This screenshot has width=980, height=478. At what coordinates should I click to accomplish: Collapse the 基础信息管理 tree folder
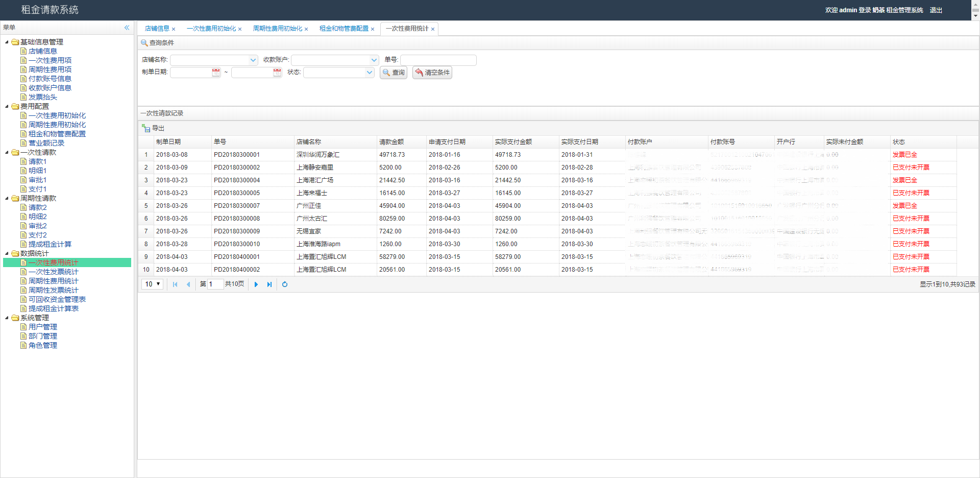click(x=7, y=42)
